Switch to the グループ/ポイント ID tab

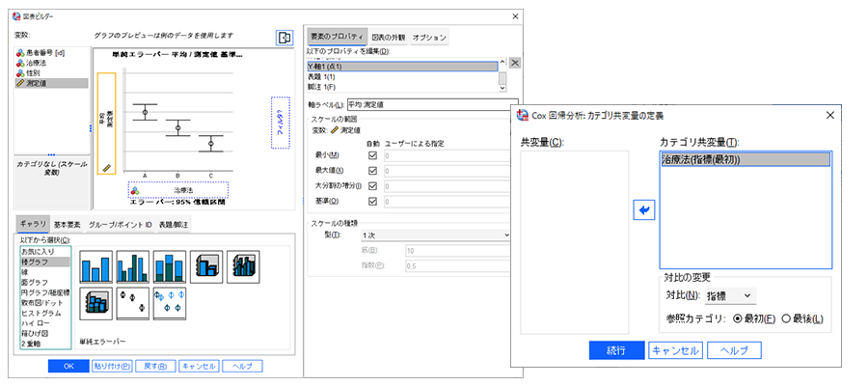coord(121,225)
